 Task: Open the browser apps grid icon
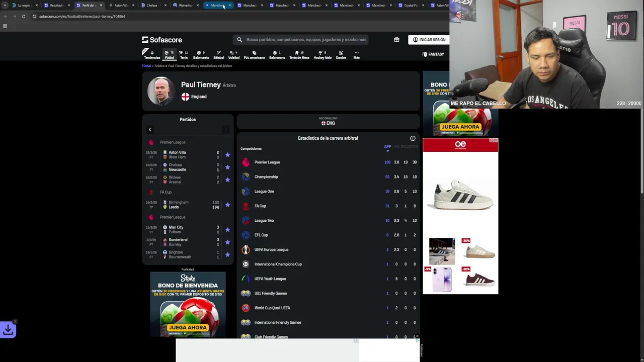pyautogui.click(x=5, y=26)
